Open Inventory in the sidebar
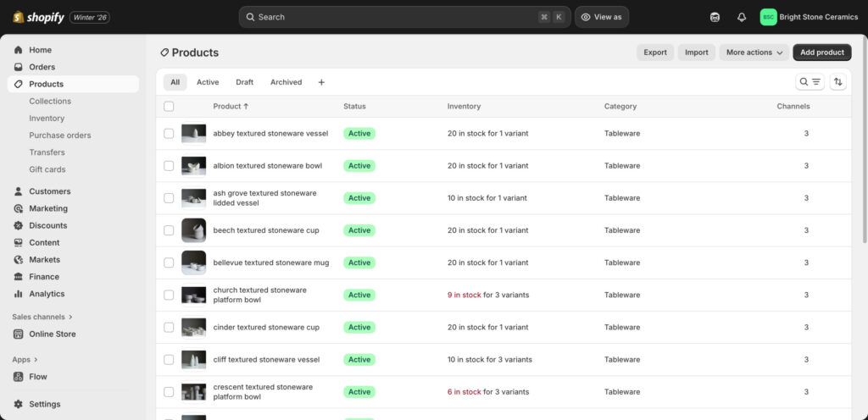The height and width of the screenshot is (420, 868). point(47,119)
